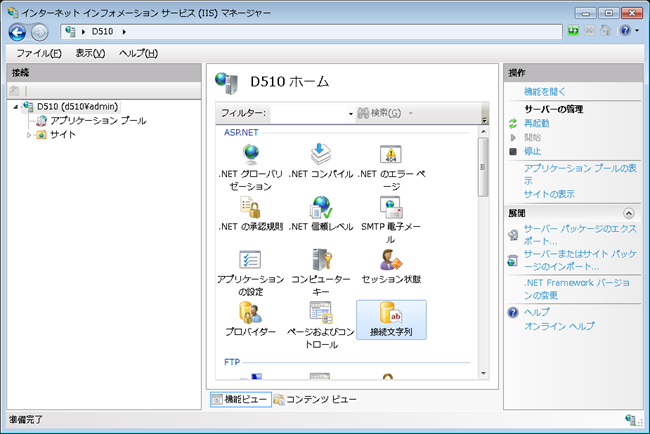650x434 pixels.
Task: Click サーバー パッケージのエクスポート link
Action: pyautogui.click(x=580, y=235)
